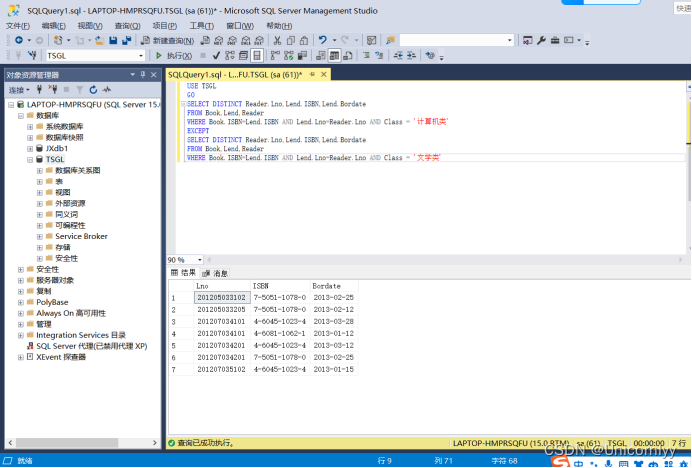This screenshot has width=692, height=468.
Task: Open the Query (查询) menu
Action: 128,26
